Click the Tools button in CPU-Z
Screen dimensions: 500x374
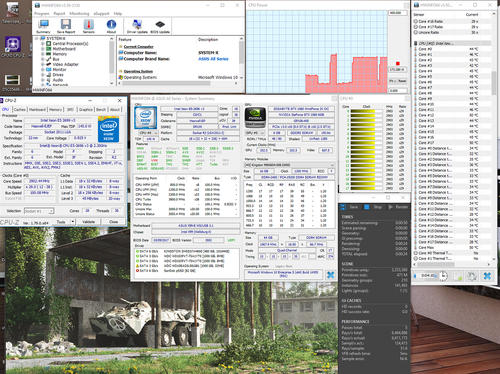tap(61, 222)
